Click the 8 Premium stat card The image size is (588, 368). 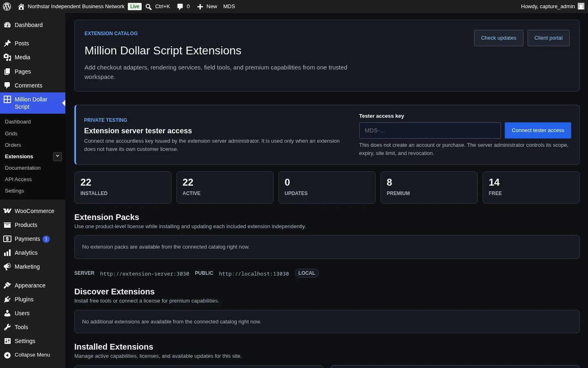[429, 187]
